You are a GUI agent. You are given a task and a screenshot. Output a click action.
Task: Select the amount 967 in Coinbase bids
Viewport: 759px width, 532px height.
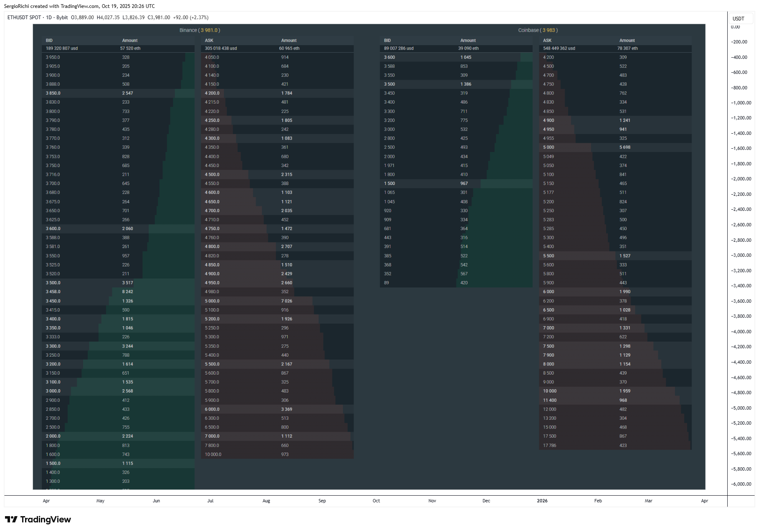[x=464, y=184]
